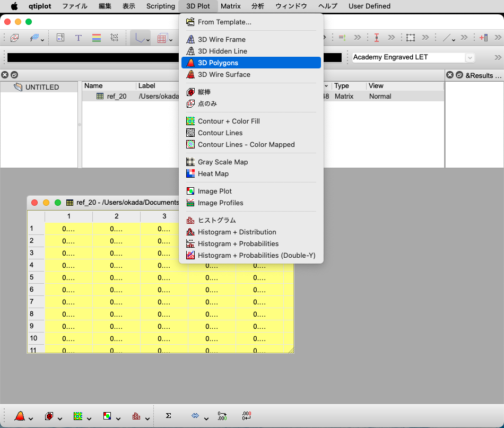This screenshot has height=428, width=504.
Task: Click the color bands toolbar icon
Action: (x=97, y=38)
